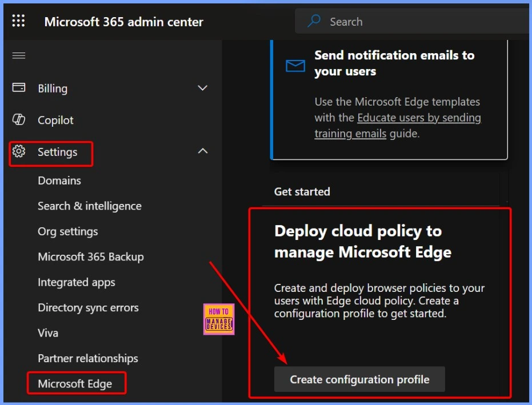Open Search & intelligence settings

point(90,206)
